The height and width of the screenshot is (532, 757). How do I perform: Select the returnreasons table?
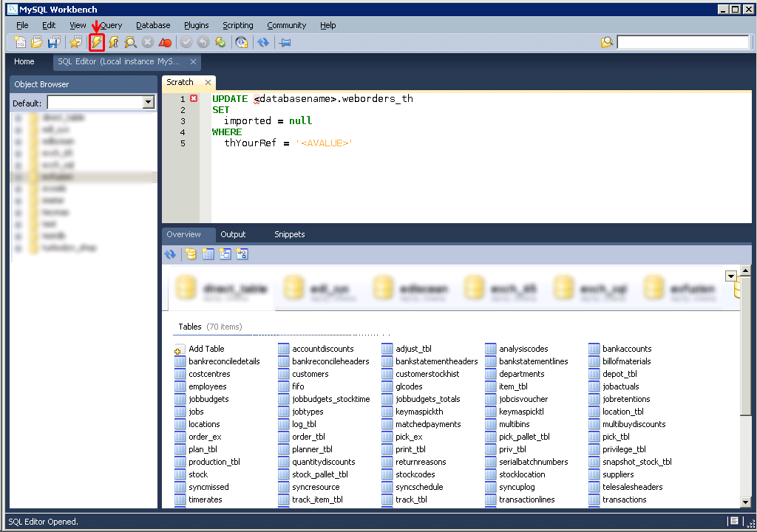click(x=414, y=462)
